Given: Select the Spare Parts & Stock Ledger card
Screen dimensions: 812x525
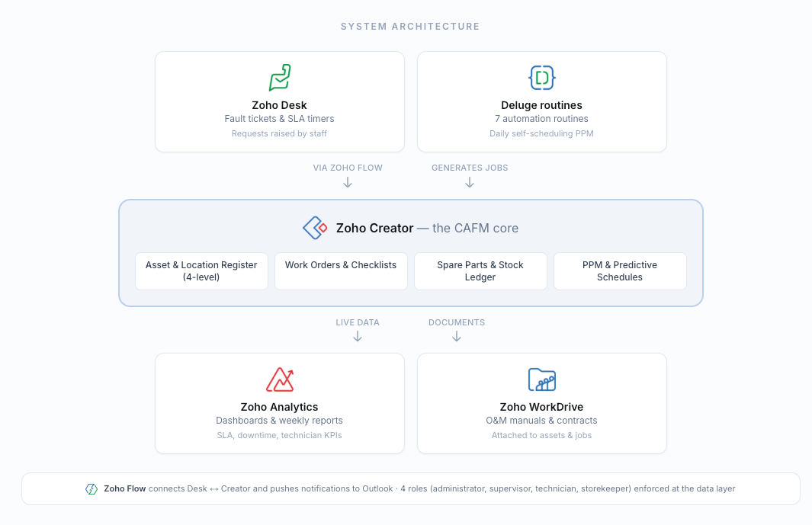Looking at the screenshot, I should 480,271.
